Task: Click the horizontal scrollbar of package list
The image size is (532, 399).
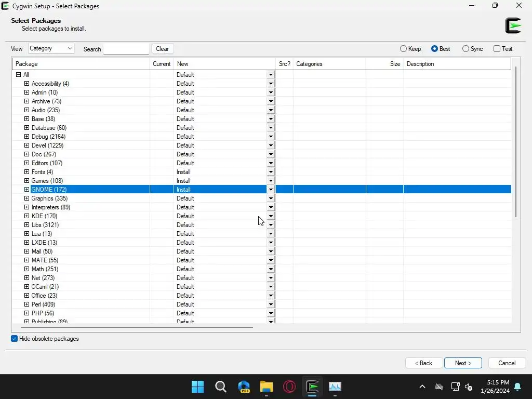Action: [x=137, y=327]
